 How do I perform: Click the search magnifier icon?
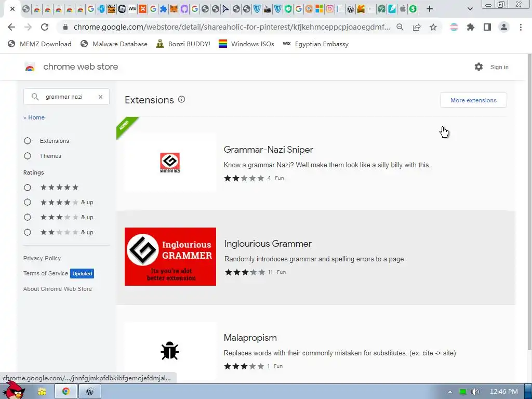pyautogui.click(x=35, y=97)
